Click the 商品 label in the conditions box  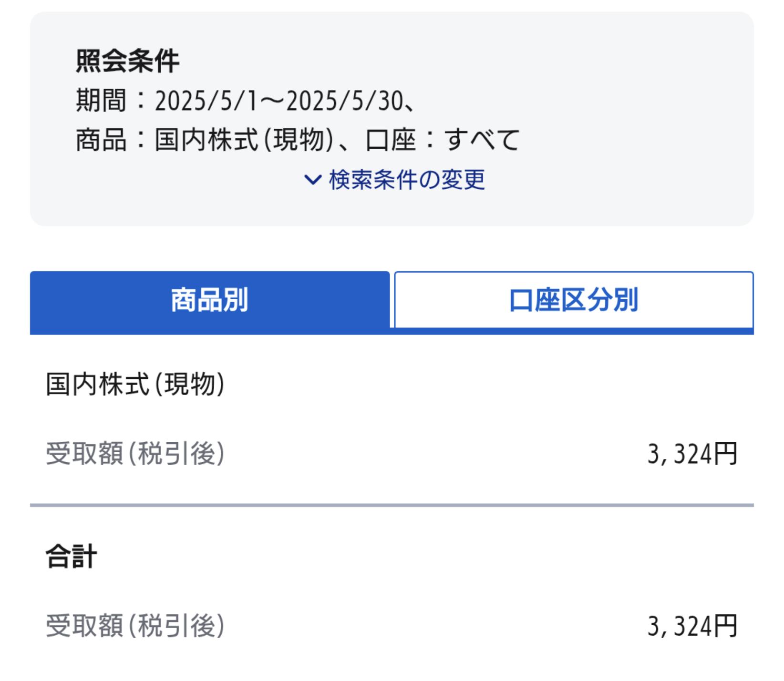[101, 140]
